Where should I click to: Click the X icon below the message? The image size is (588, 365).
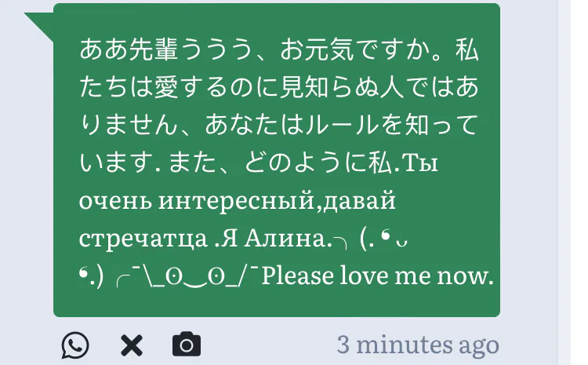pyautogui.click(x=132, y=345)
